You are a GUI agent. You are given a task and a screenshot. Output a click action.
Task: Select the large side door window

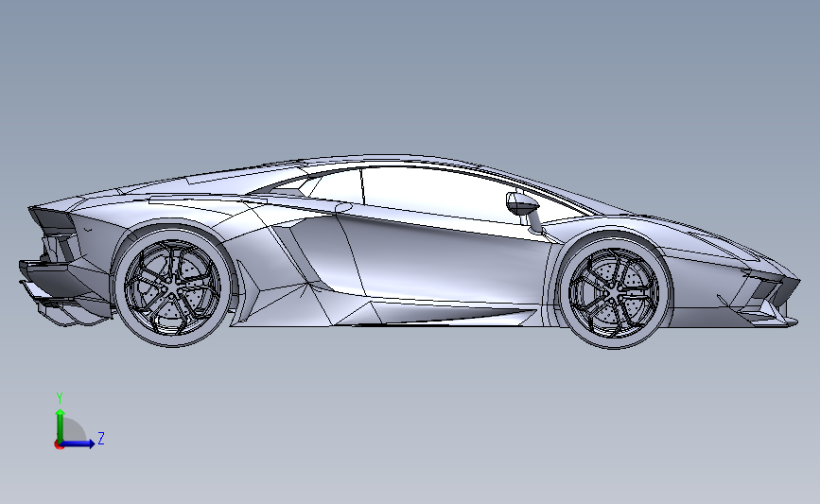tap(445, 194)
